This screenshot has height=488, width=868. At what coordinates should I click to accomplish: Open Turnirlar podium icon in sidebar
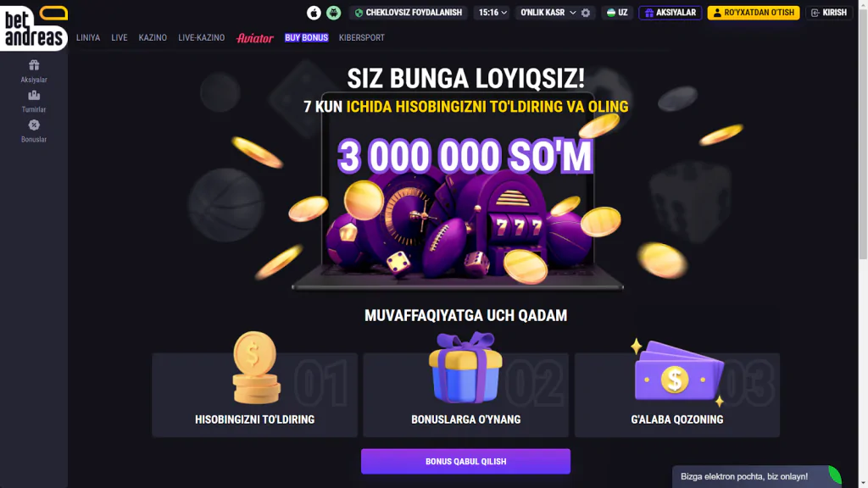[x=34, y=95]
